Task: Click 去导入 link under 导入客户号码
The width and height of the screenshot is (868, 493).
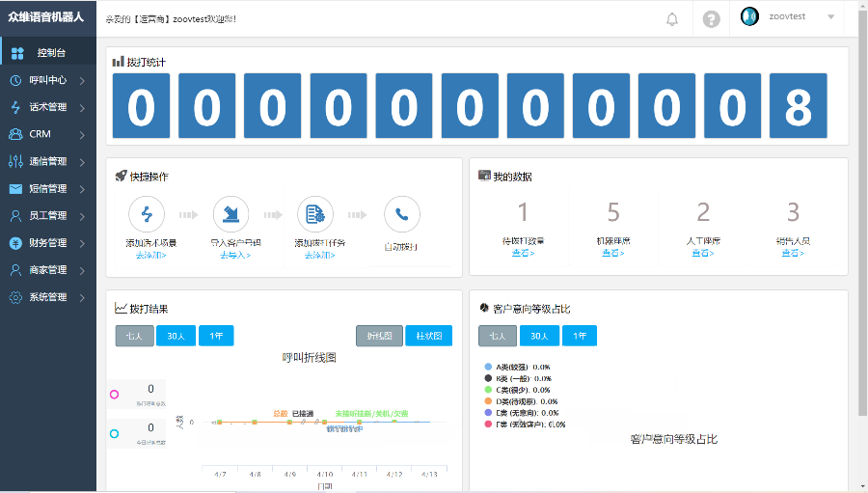Action: click(234, 256)
